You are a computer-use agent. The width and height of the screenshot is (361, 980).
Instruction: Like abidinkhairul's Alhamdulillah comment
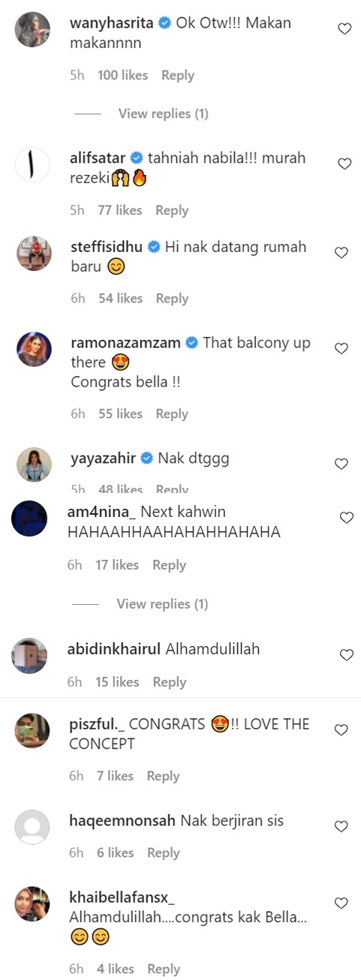[x=346, y=655]
